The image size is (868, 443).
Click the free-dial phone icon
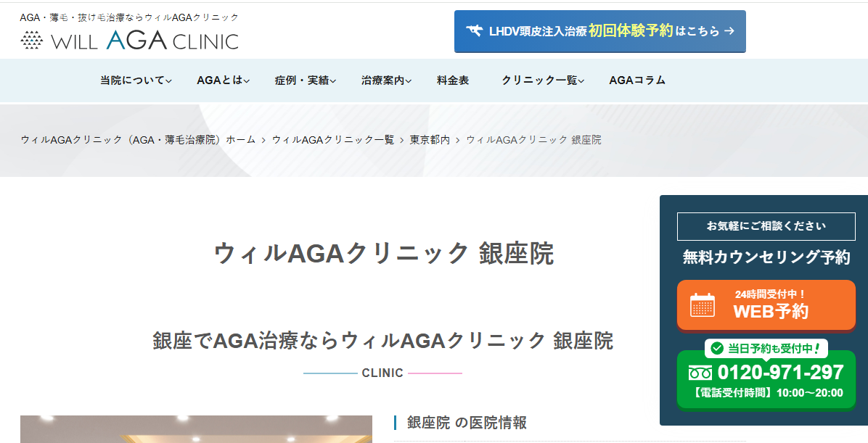pyautogui.click(x=700, y=373)
